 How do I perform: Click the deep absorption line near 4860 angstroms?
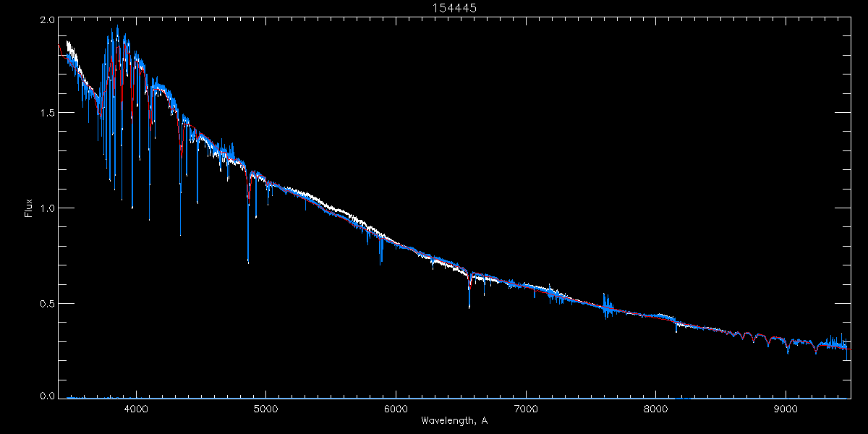(x=248, y=217)
